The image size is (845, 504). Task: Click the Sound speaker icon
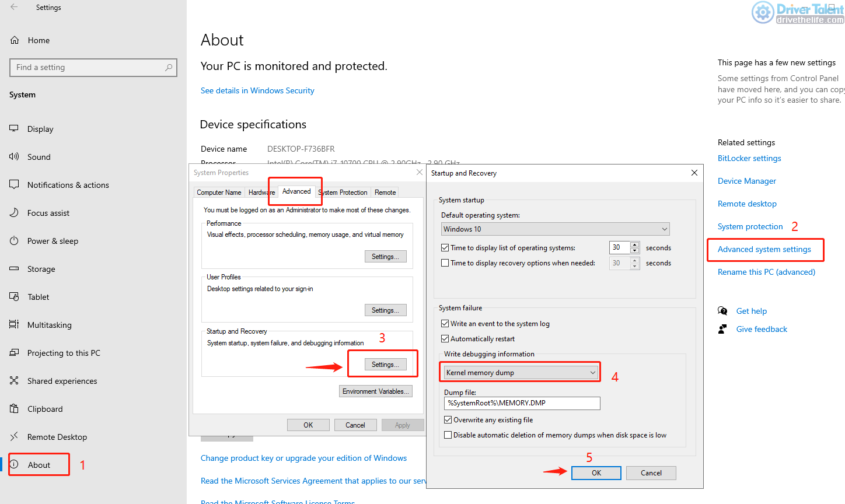pos(14,156)
